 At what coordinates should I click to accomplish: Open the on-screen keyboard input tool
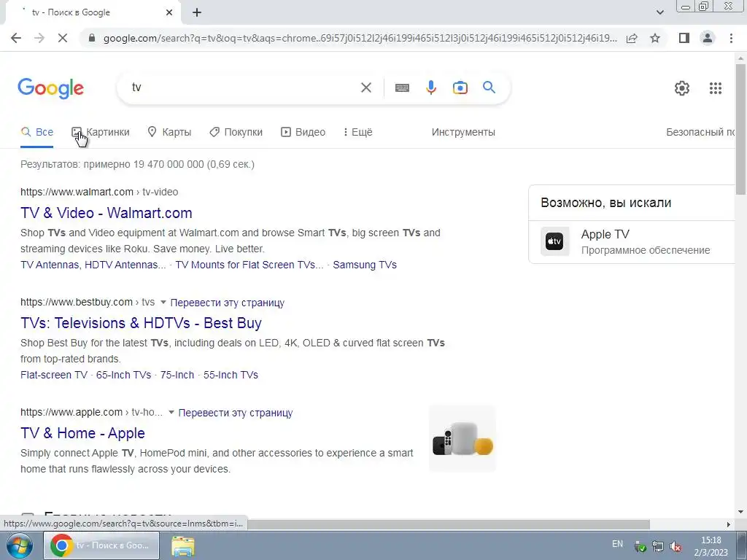402,87
